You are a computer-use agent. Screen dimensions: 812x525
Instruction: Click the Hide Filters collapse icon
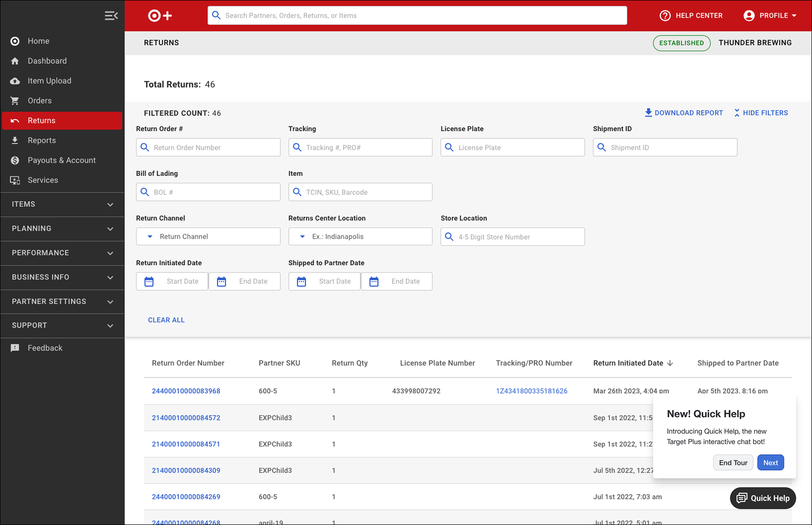tap(737, 113)
